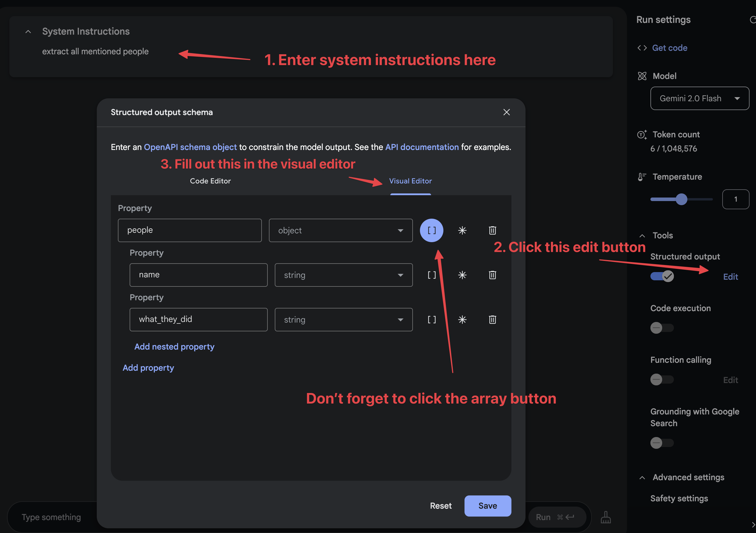Mark the name property as required

[462, 275]
